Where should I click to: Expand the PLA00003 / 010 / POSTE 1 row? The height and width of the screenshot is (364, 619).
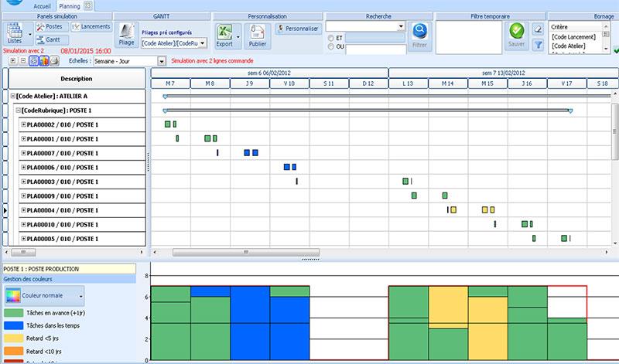pos(23,182)
